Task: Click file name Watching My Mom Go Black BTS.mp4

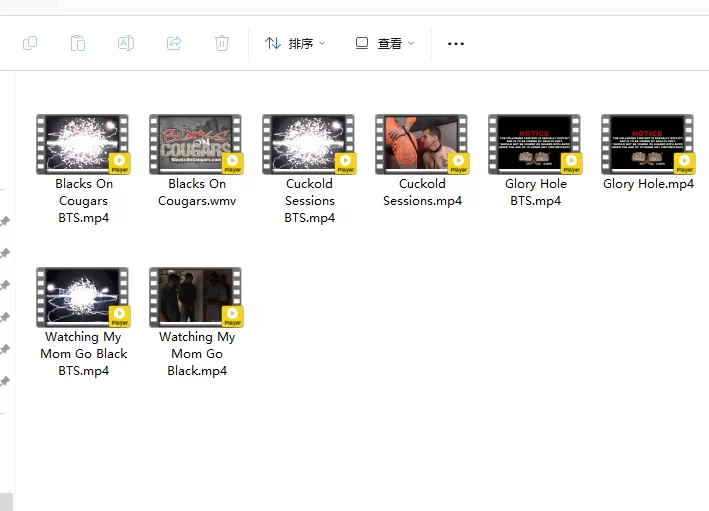Action: tap(84, 354)
